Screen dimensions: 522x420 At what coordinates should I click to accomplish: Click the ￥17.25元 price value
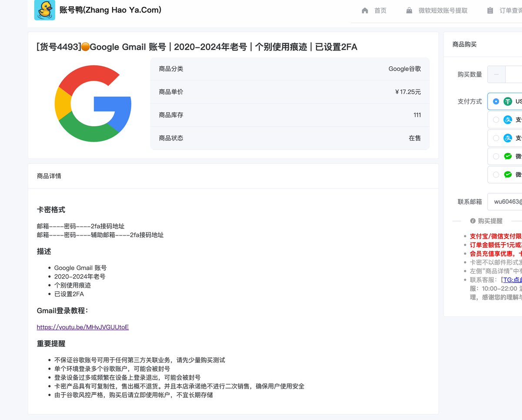408,92
